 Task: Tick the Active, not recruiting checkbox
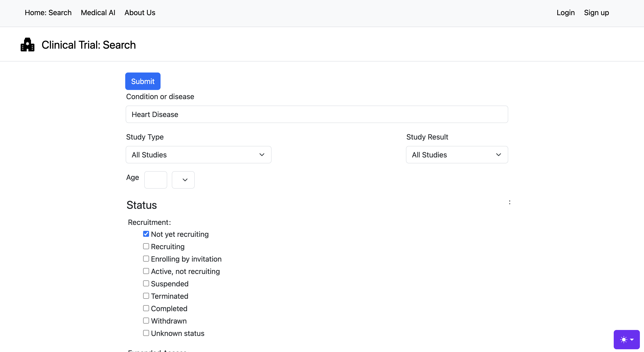click(x=146, y=271)
